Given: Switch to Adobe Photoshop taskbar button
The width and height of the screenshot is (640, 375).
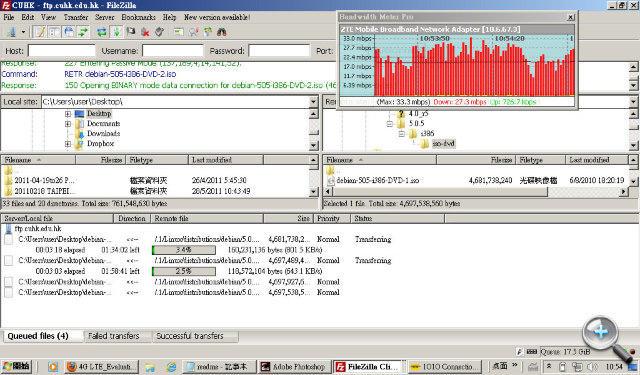Looking at the screenshot, I should tap(293, 367).
